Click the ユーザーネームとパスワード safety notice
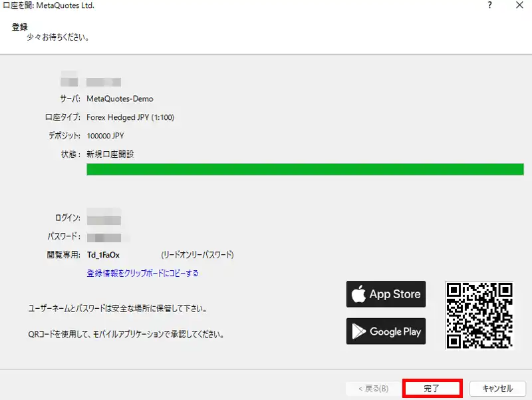532x400 pixels. [x=118, y=309]
